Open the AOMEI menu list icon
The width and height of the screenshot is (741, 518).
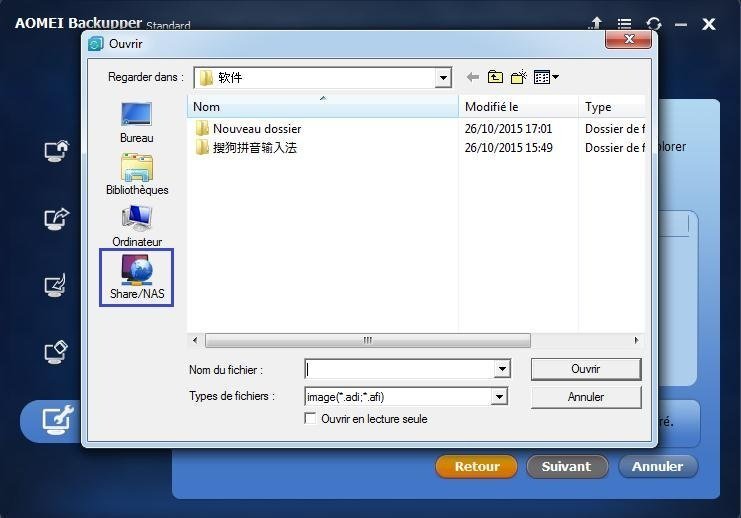coord(624,24)
